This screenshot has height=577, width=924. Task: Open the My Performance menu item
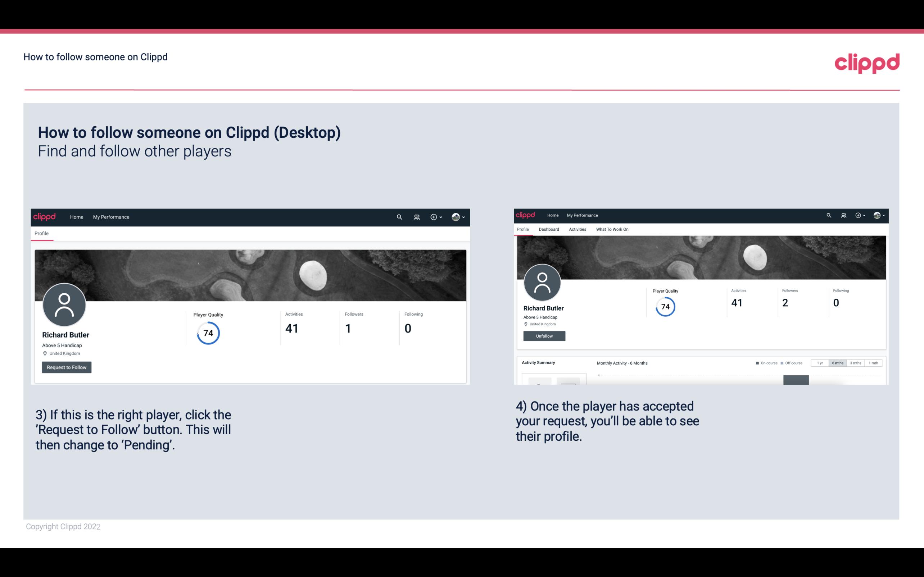111,217
